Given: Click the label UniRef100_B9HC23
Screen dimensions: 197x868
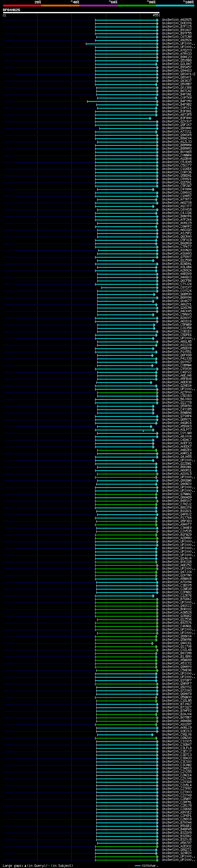Looking at the screenshot, I should click(x=177, y=57).
